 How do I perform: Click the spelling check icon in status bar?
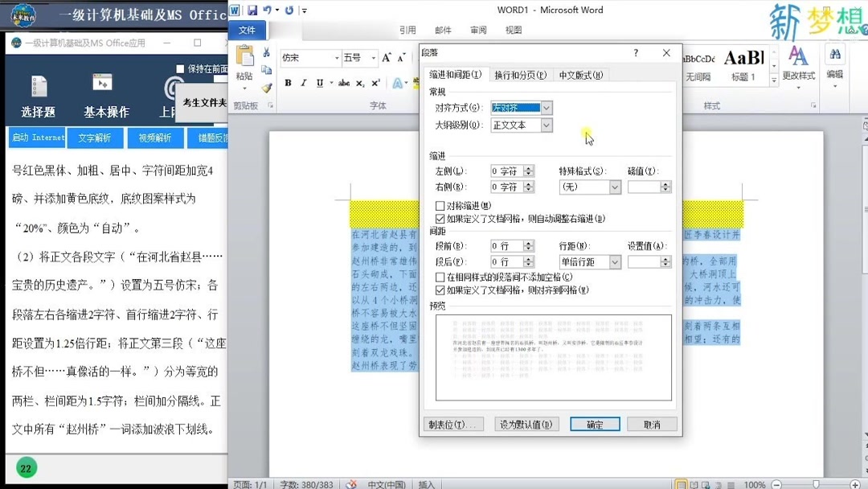(351, 484)
